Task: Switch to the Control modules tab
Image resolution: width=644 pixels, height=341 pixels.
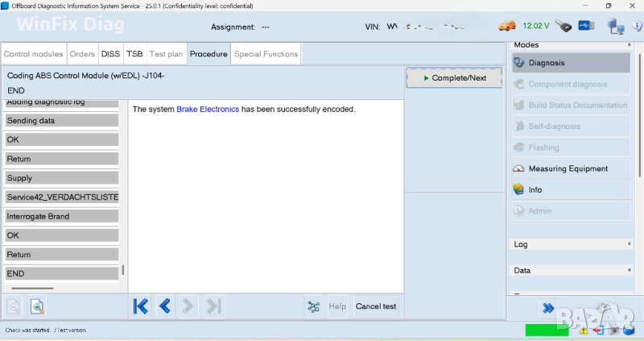Action: [33, 54]
